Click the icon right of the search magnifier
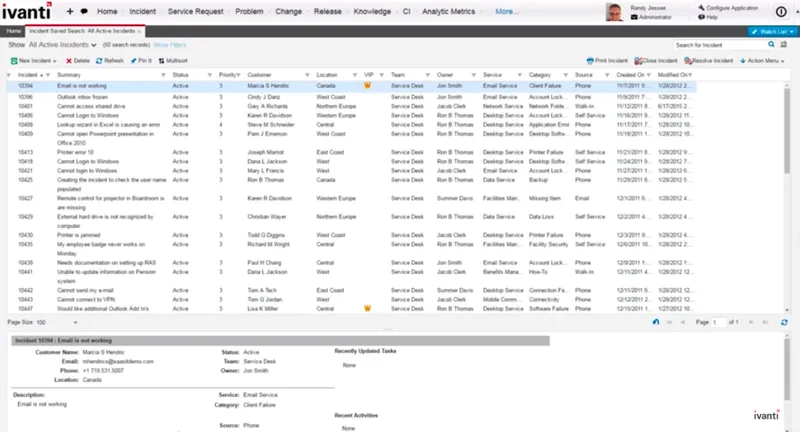The height and width of the screenshot is (432, 800). 784,45
